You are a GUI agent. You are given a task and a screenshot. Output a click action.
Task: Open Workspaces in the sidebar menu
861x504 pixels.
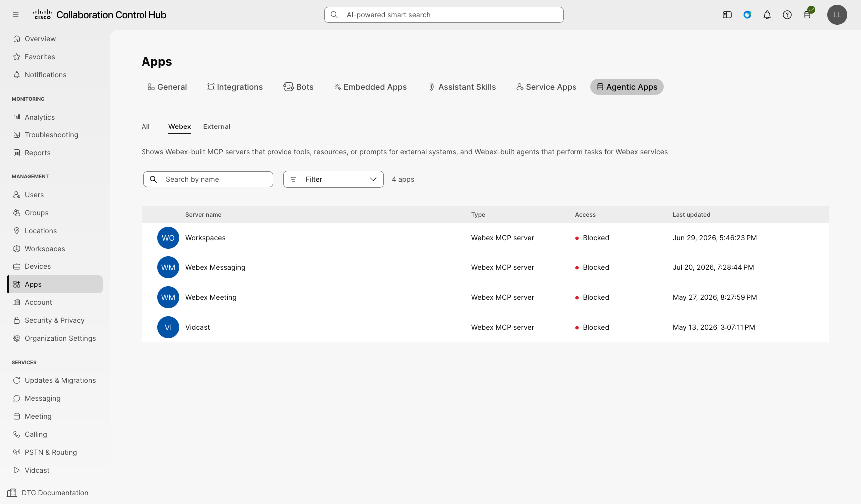[x=55, y=249]
